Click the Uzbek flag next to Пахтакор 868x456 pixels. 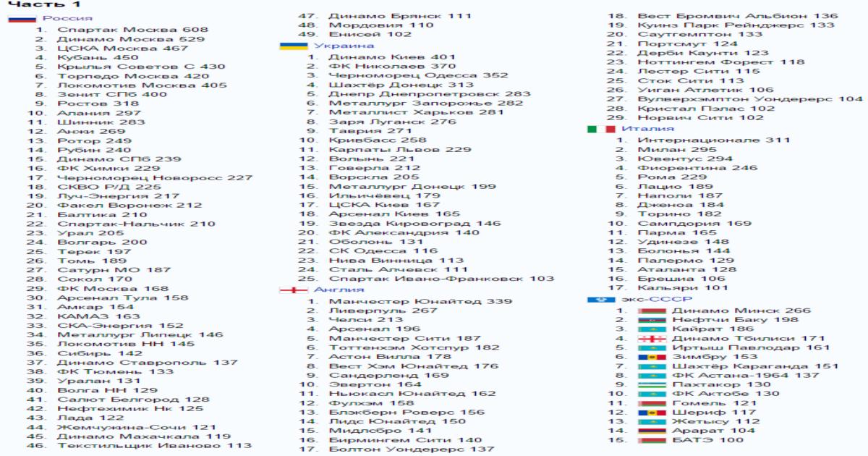tap(652, 384)
